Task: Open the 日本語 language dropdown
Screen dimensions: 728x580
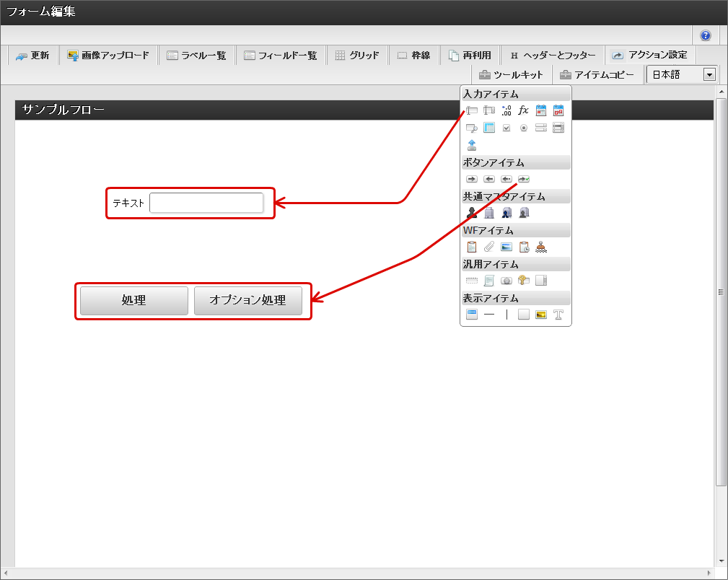Action: pyautogui.click(x=682, y=74)
